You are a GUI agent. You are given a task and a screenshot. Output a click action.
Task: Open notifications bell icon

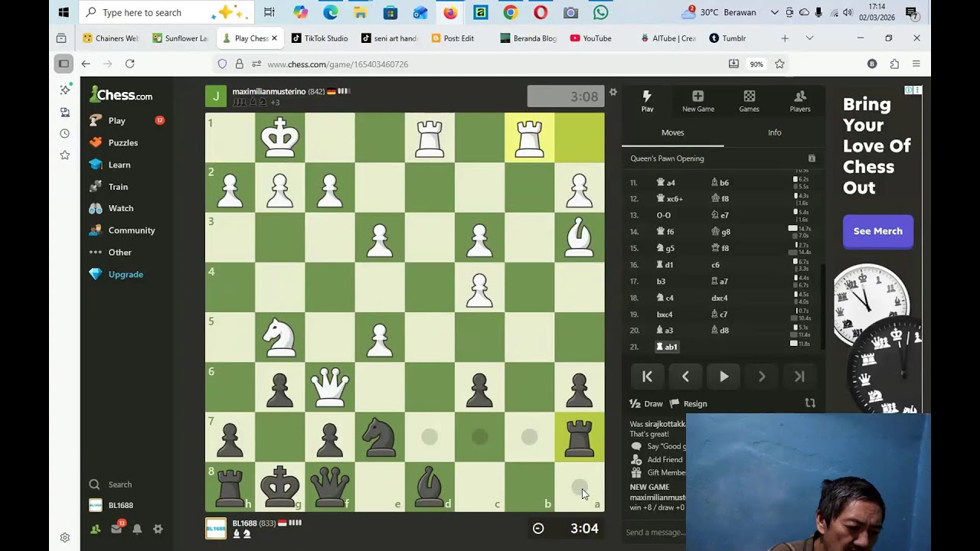(x=137, y=529)
